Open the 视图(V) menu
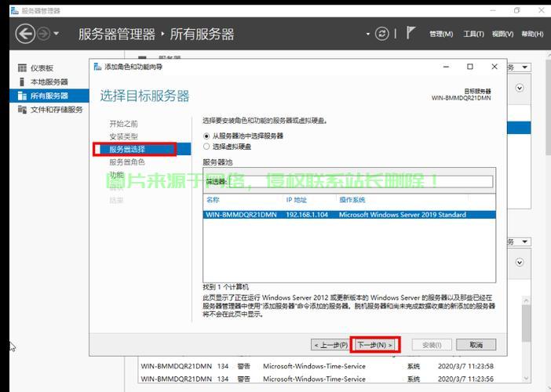 tap(502, 34)
